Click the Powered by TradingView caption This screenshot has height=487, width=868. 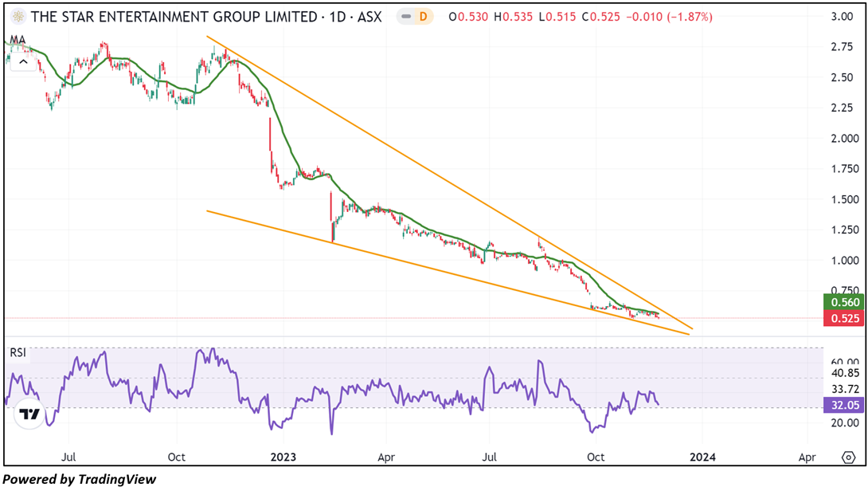coord(79,479)
